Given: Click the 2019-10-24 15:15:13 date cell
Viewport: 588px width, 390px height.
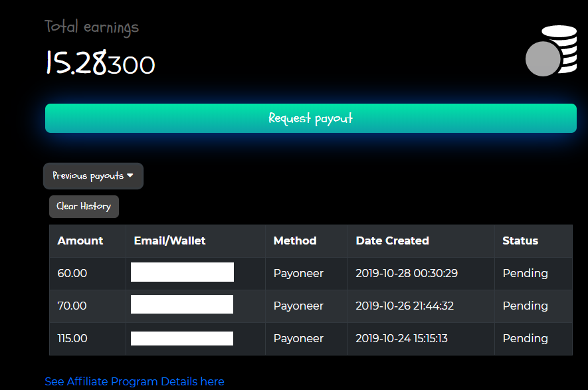Looking at the screenshot, I should tap(401, 338).
